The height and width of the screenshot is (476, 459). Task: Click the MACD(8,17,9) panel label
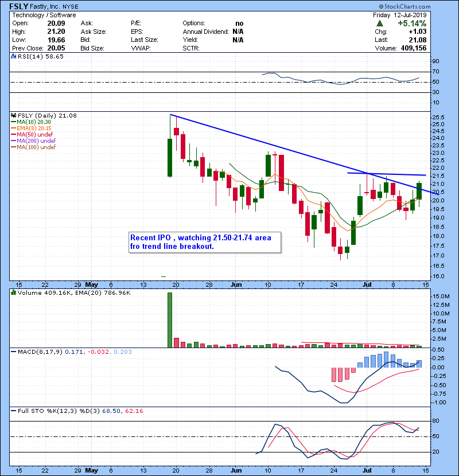(40, 352)
